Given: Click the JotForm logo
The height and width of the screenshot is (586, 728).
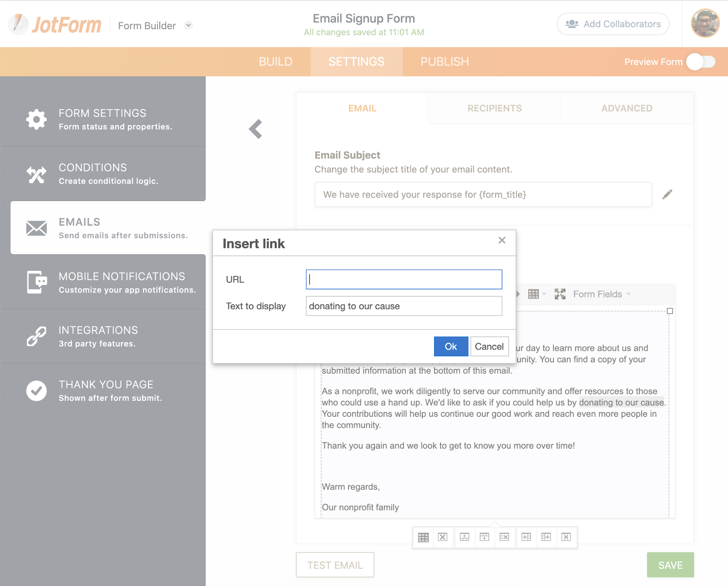Looking at the screenshot, I should (x=55, y=25).
